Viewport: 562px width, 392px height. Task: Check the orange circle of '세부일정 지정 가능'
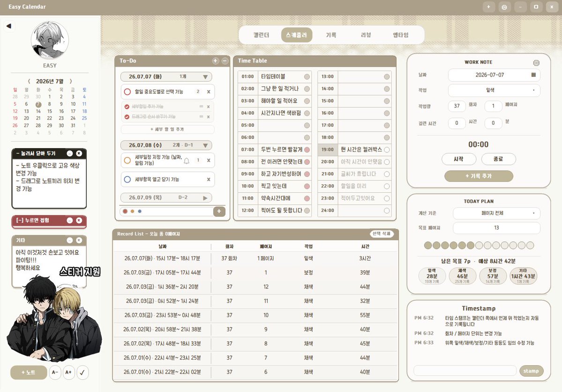coord(127,160)
